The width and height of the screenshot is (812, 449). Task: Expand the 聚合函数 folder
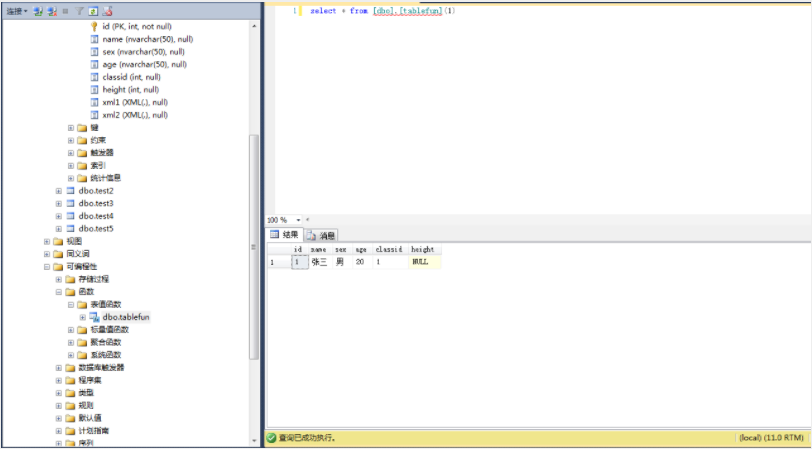(71, 342)
